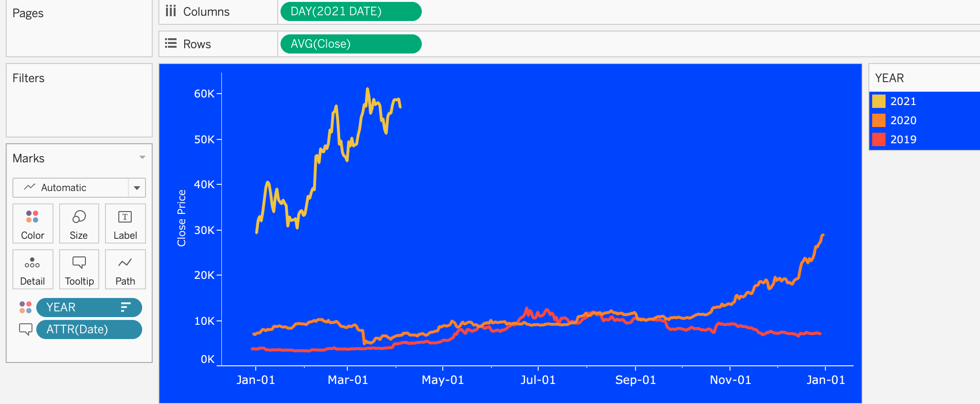The image size is (980, 404).
Task: Select the DAY(2021 DATE) pill
Action: pyautogui.click(x=351, y=11)
